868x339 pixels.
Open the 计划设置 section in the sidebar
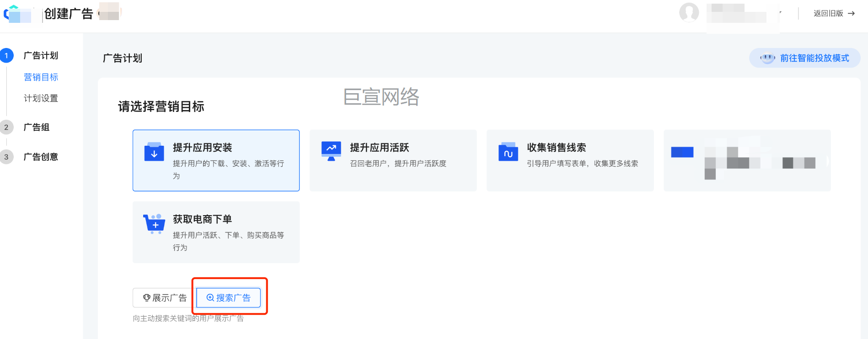point(41,98)
